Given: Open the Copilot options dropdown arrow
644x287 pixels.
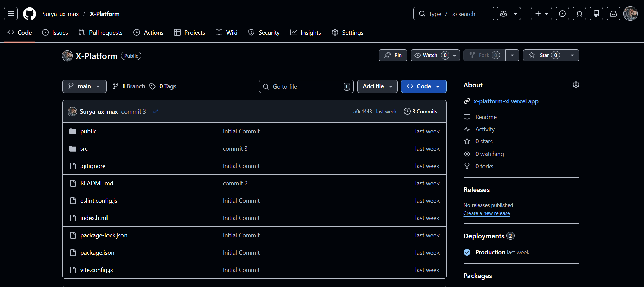Looking at the screenshot, I should tap(515, 14).
